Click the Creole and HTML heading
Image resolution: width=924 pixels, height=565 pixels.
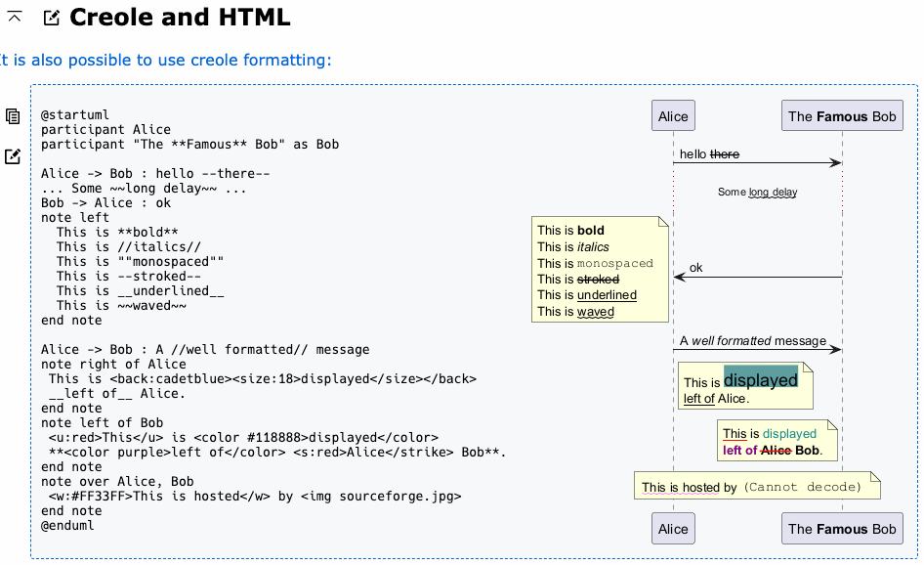tap(180, 17)
